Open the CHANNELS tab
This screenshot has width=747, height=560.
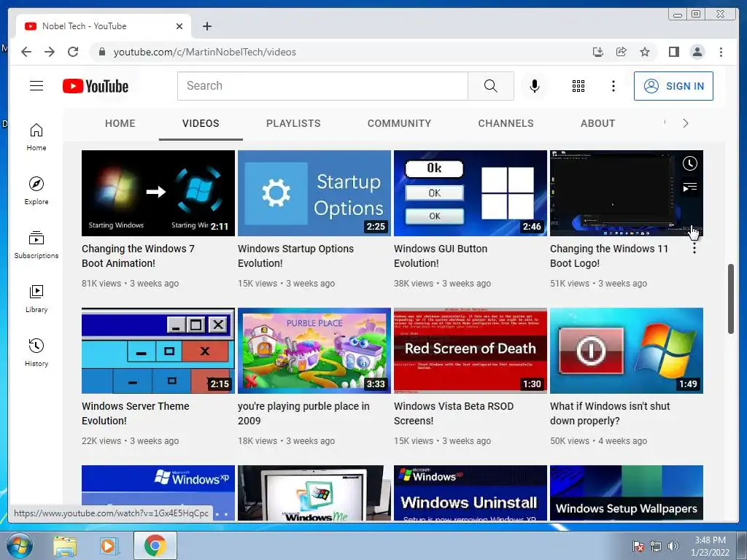[506, 123]
